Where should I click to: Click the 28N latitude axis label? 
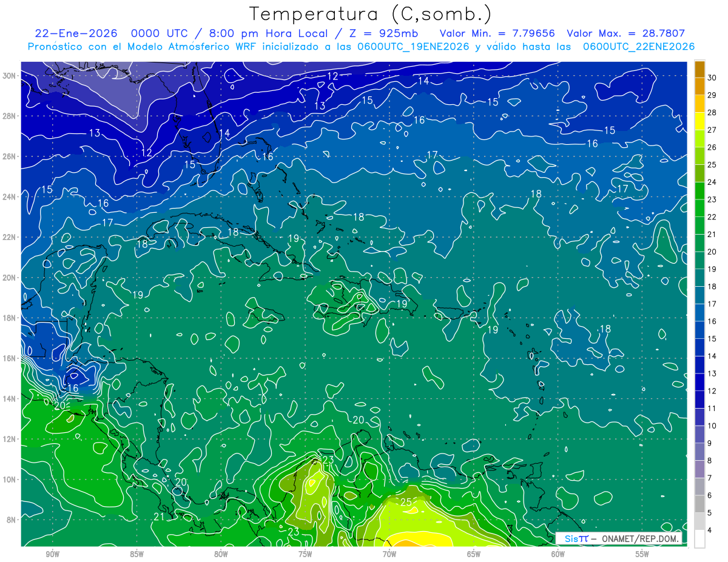(10, 116)
